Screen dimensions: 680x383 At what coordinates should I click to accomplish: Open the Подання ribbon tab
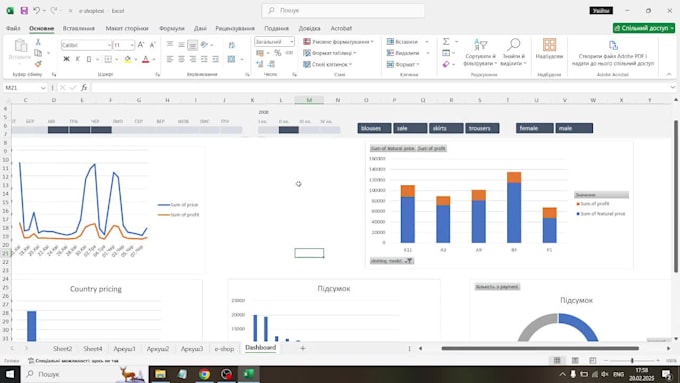(276, 28)
